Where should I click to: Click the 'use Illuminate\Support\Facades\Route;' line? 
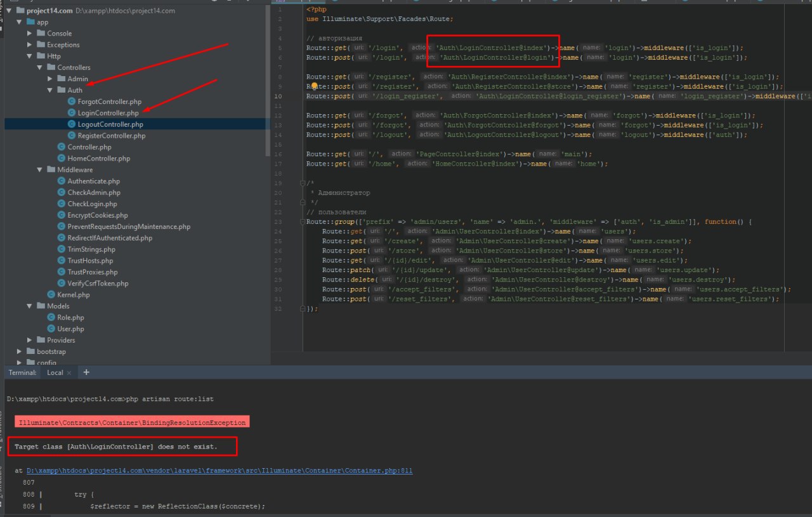click(380, 20)
